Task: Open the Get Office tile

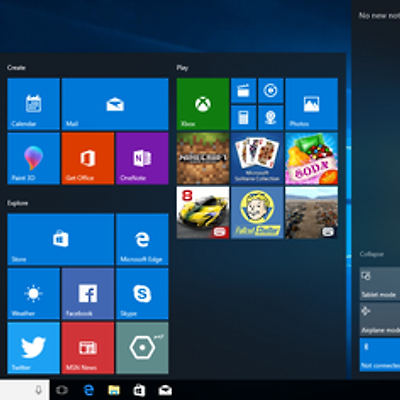Action: [88, 159]
